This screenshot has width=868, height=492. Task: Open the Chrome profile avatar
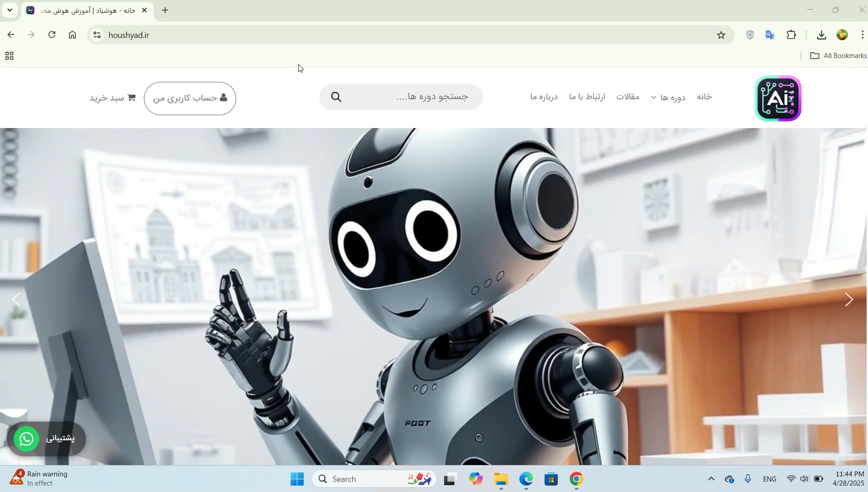842,35
